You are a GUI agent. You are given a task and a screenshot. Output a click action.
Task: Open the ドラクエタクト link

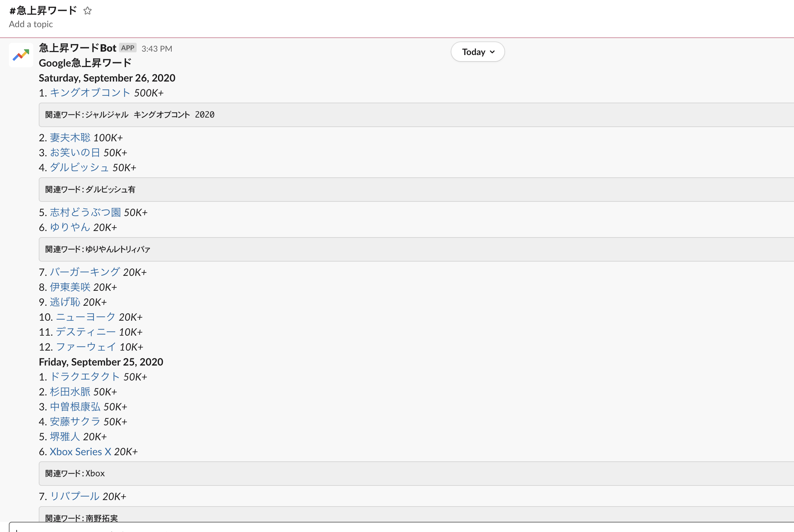(85, 377)
